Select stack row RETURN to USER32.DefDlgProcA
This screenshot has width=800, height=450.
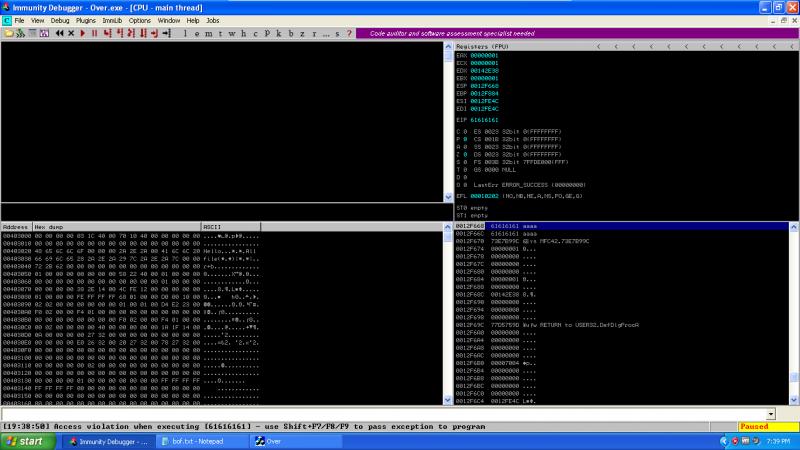click(621, 325)
